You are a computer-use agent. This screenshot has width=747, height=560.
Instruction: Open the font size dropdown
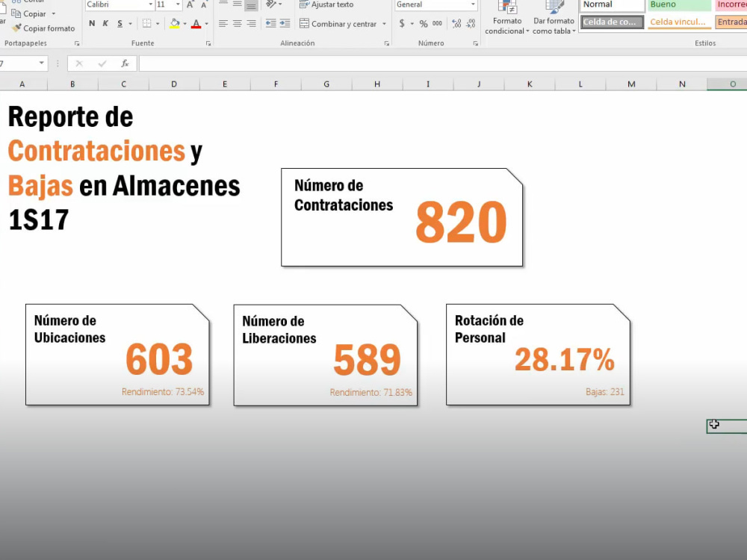178,4
